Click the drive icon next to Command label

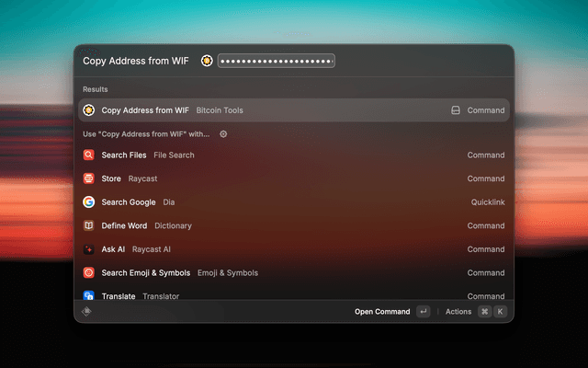pyautogui.click(x=456, y=110)
